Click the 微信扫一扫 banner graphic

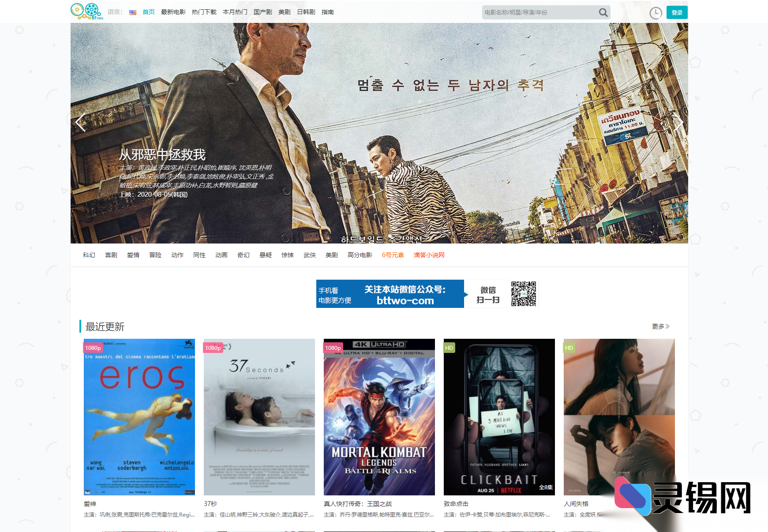488,293
